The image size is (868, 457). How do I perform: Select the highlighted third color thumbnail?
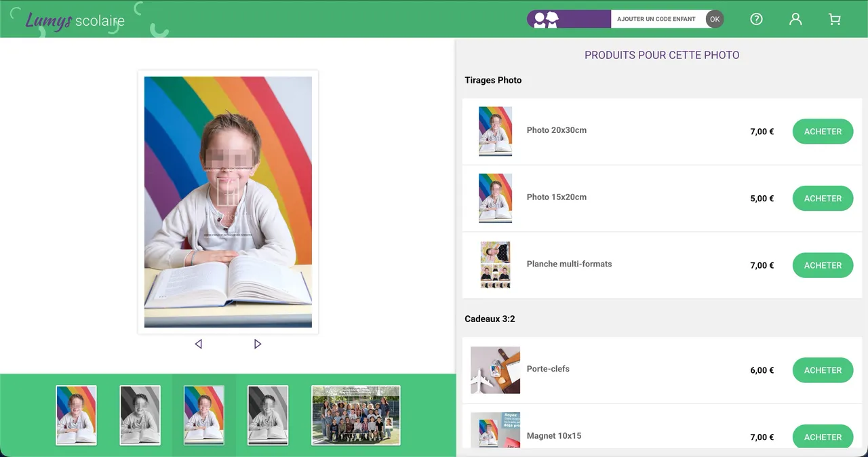(x=204, y=415)
